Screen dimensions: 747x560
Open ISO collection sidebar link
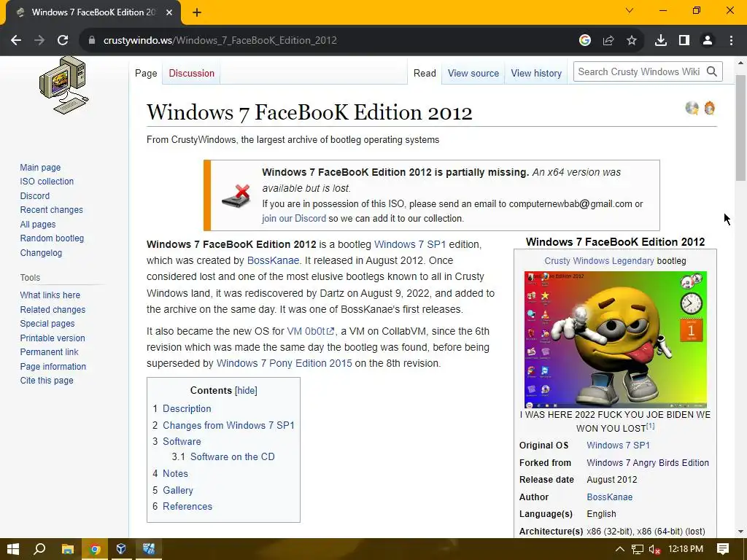coord(47,182)
